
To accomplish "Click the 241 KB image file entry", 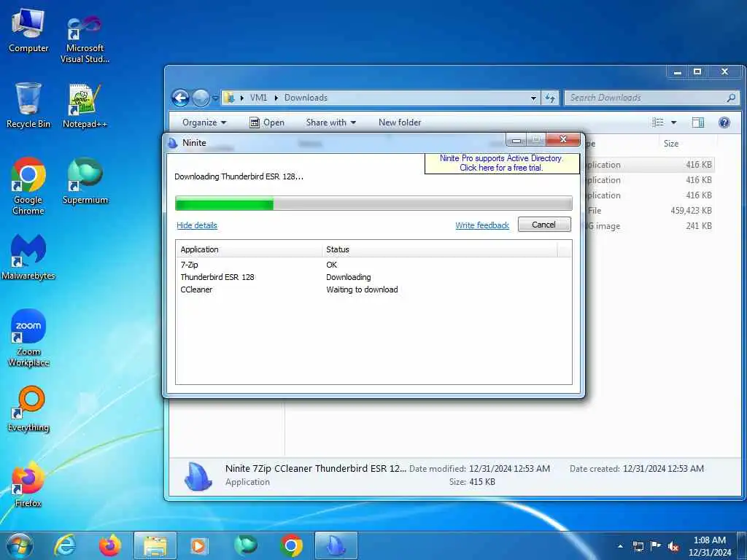I will (x=699, y=226).
